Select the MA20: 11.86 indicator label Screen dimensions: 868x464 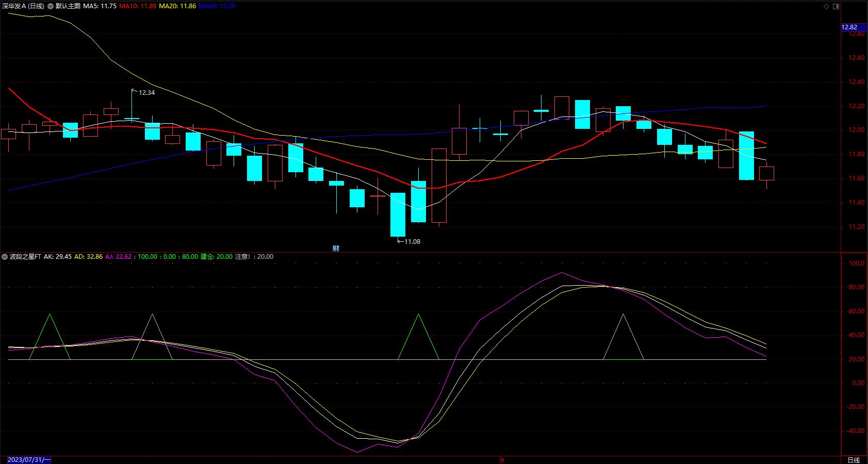click(x=177, y=6)
